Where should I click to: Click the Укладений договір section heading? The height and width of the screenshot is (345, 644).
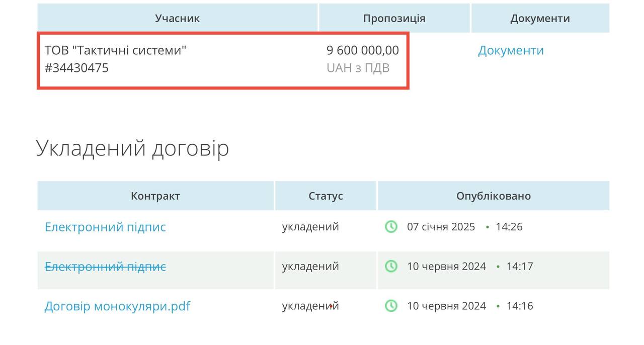133,148
